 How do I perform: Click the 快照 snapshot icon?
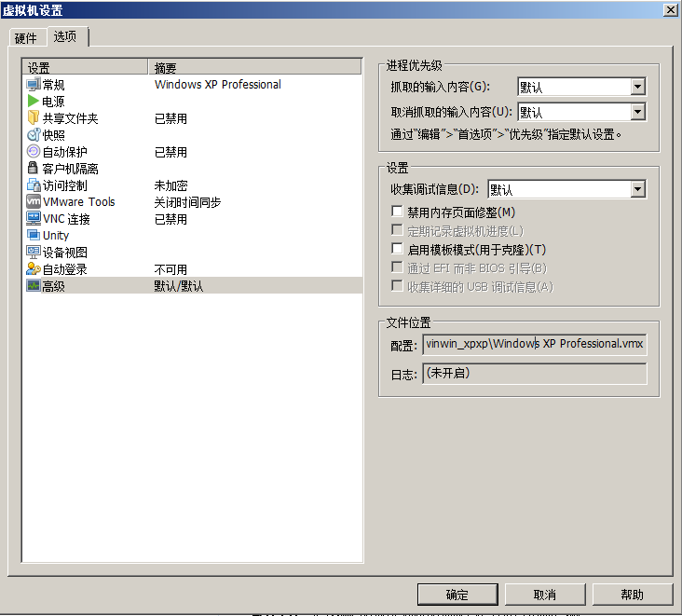click(x=33, y=135)
